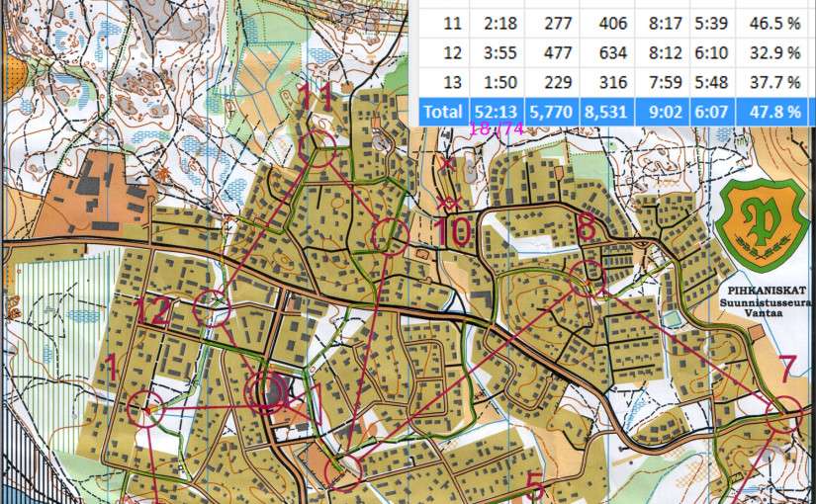This screenshot has width=816, height=504.
Task: Select the 5:39 cell
Action: point(712,24)
